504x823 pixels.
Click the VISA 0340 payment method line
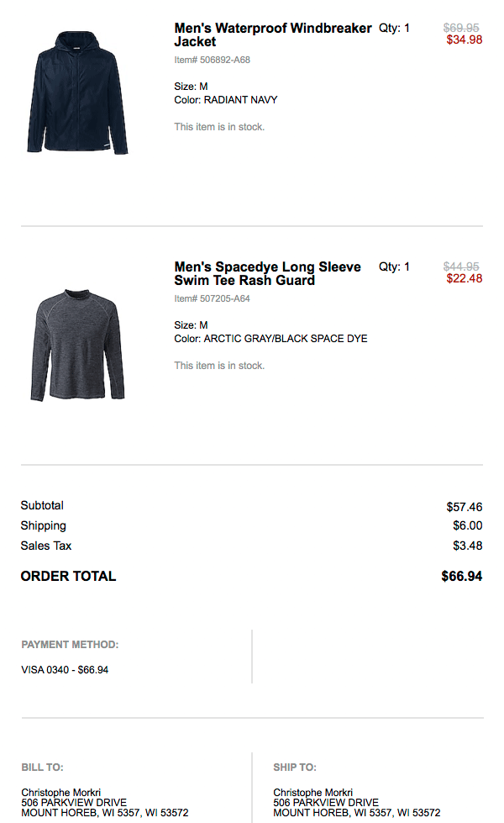(x=65, y=670)
